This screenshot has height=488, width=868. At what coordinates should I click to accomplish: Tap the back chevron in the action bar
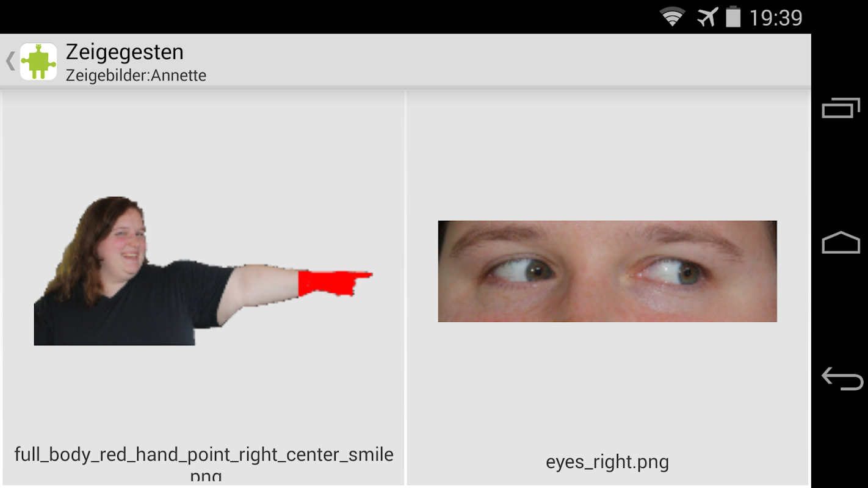(10, 61)
